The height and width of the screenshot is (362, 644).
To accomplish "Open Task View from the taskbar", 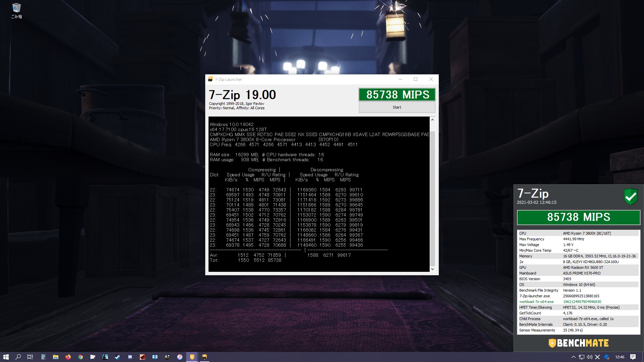I will 30,357.
